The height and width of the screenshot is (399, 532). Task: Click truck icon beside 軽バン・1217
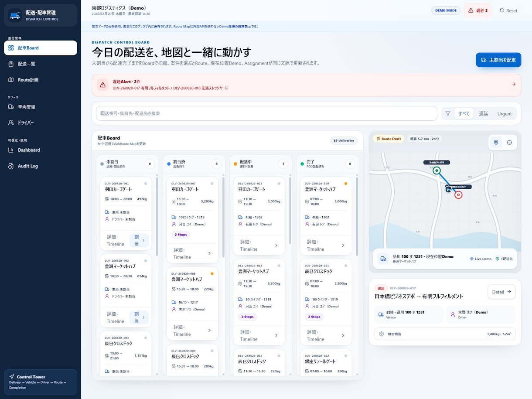click(174, 302)
